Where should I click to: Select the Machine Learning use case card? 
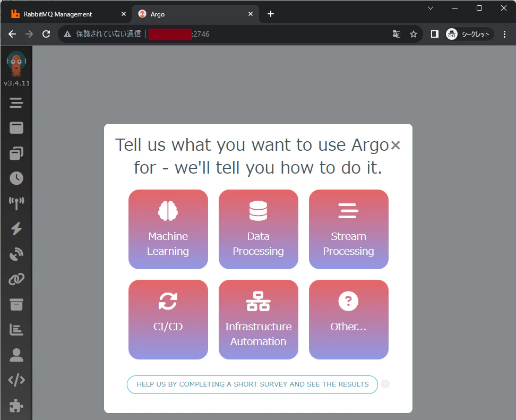(x=168, y=229)
